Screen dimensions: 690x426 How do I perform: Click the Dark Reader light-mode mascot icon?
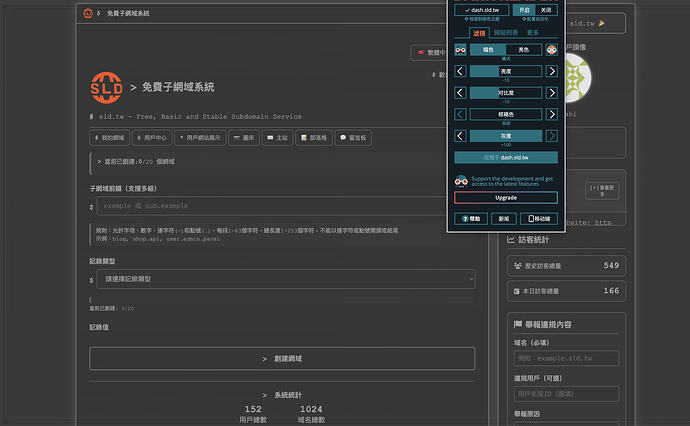click(552, 50)
